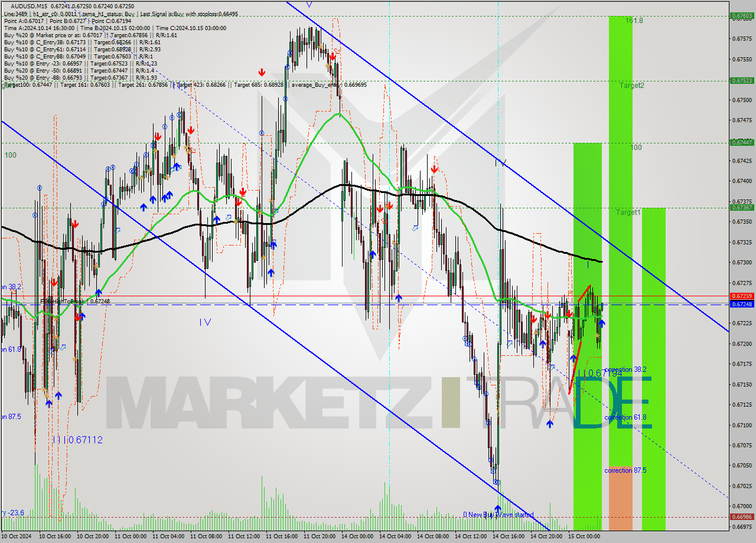Select the correction 38.2 label

625,369
